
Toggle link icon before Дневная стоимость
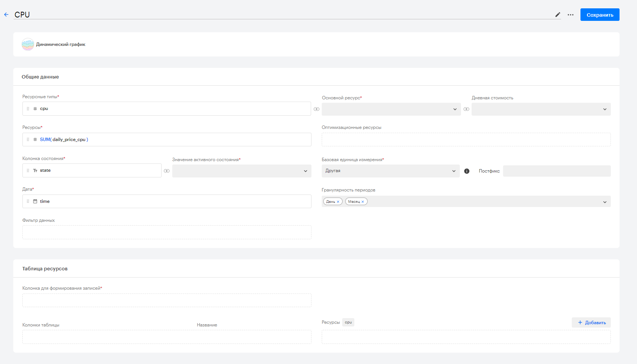[466, 109]
